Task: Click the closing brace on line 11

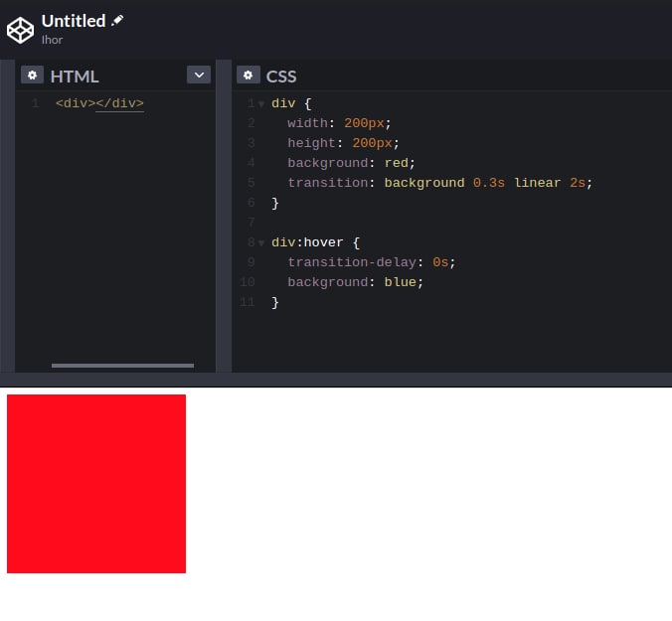Action: 275,302
